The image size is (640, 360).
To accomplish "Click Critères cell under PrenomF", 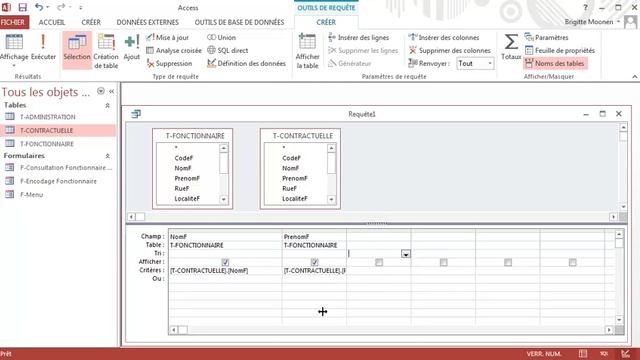I will point(314,271).
